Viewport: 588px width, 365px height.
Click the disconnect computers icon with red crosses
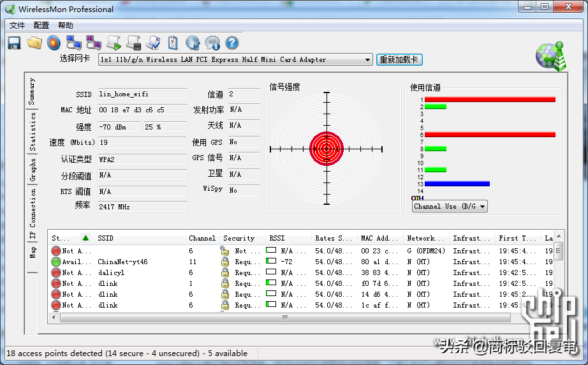(93, 43)
